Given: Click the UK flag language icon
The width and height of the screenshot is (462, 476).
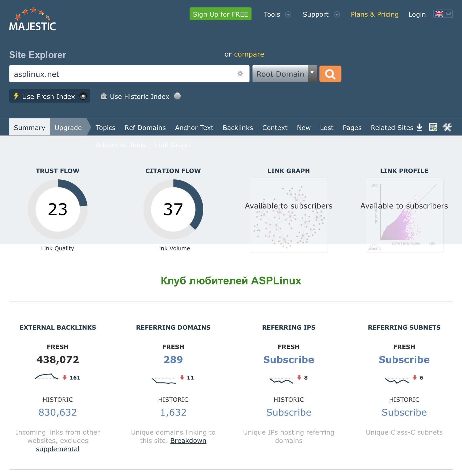Looking at the screenshot, I should pyautogui.click(x=439, y=14).
